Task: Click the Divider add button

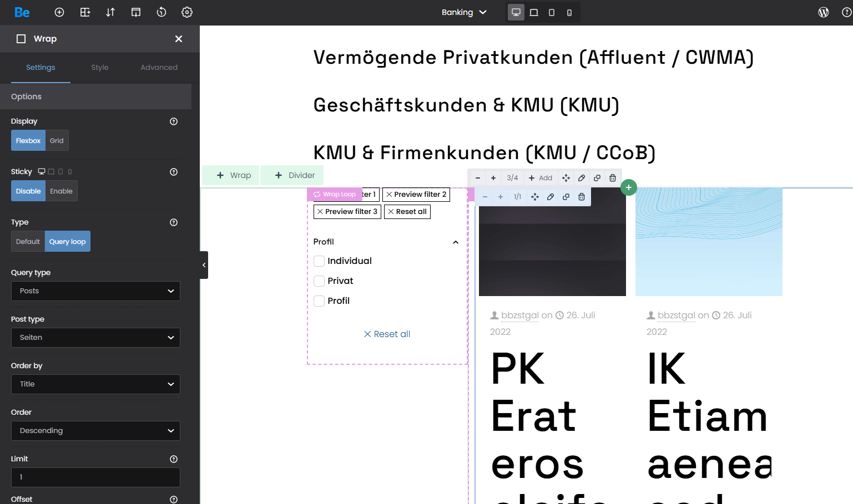Action: click(x=295, y=175)
